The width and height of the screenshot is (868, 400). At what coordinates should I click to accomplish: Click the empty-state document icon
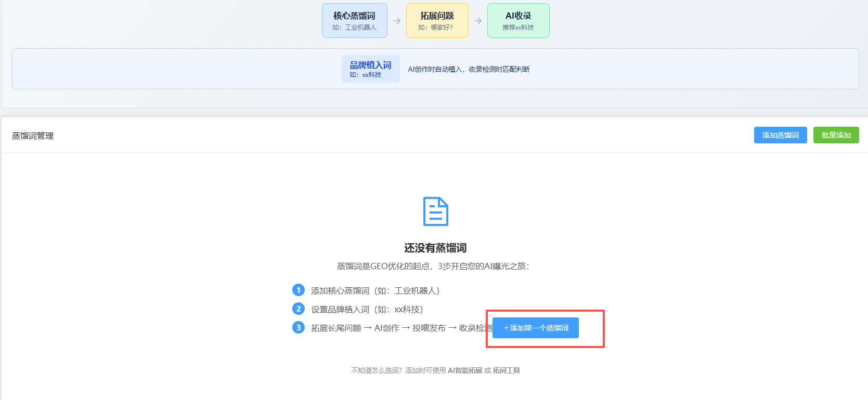[436, 211]
